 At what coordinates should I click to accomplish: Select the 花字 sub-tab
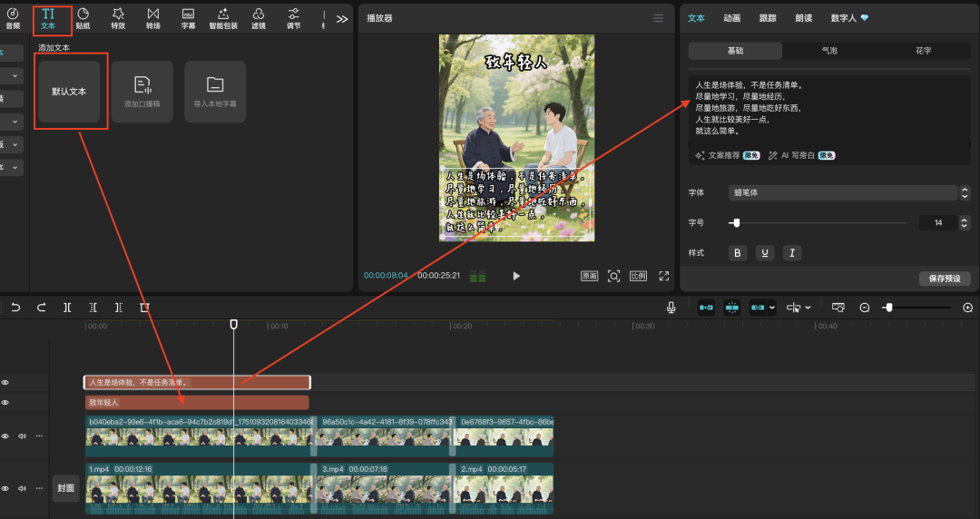coord(923,51)
